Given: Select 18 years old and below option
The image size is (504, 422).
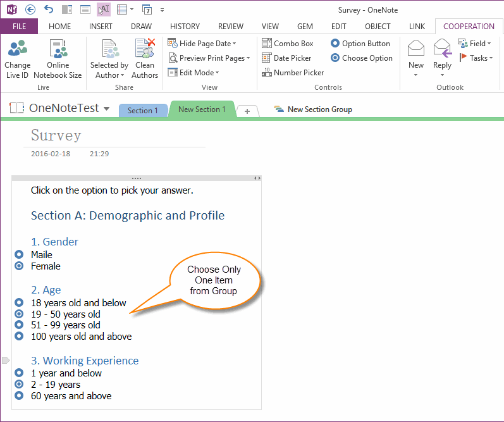Looking at the screenshot, I should point(19,302).
